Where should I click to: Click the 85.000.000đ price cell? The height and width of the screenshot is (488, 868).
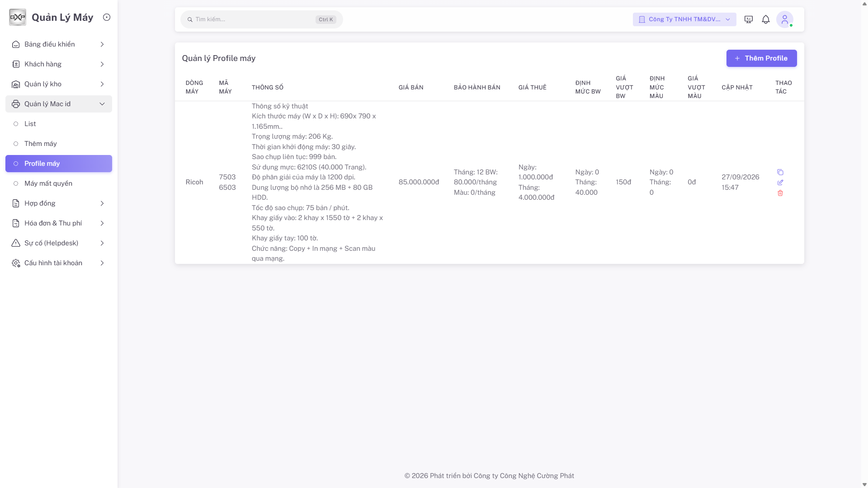pos(419,182)
